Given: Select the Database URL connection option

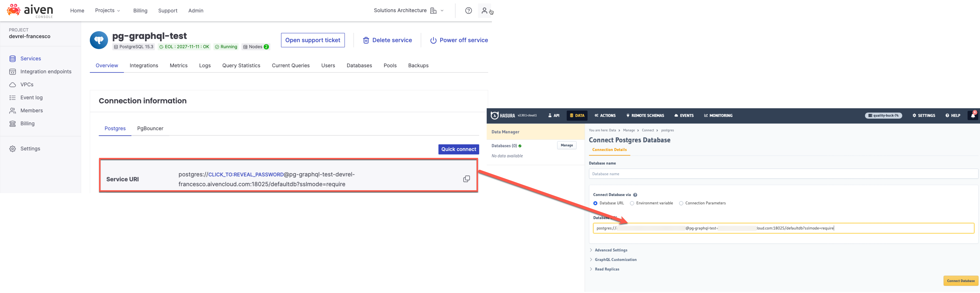Looking at the screenshot, I should click(x=596, y=203).
